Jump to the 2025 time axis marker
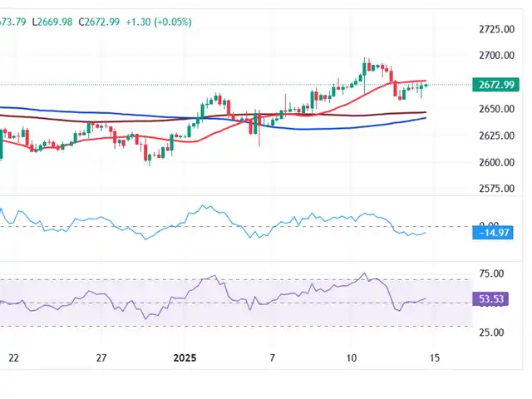Image resolution: width=532 pixels, height=399 pixels. pos(185,357)
